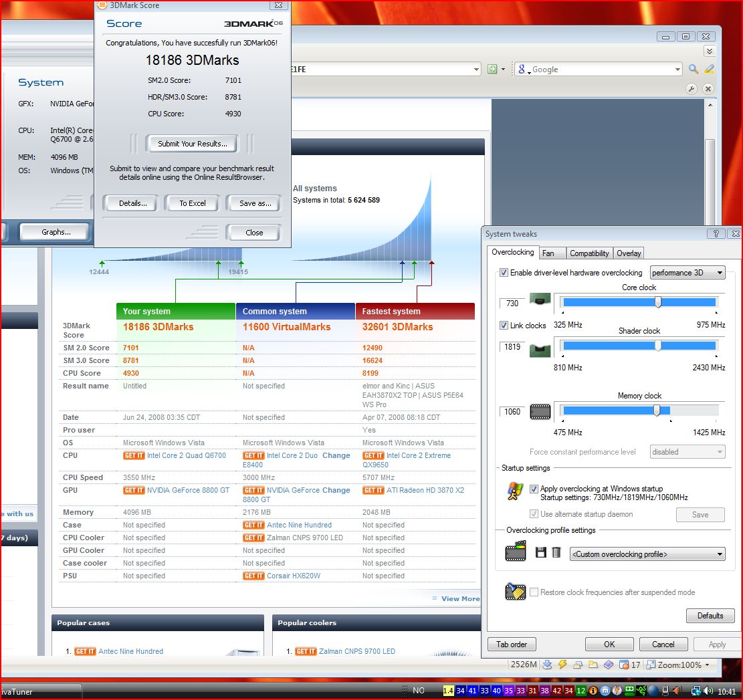
Task: Click the Memory clock slider handle
Action: 657,410
